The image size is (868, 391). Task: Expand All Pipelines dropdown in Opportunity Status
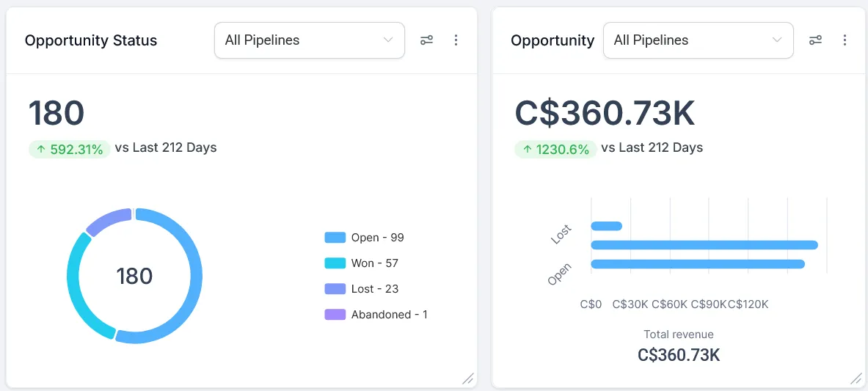[x=309, y=40]
